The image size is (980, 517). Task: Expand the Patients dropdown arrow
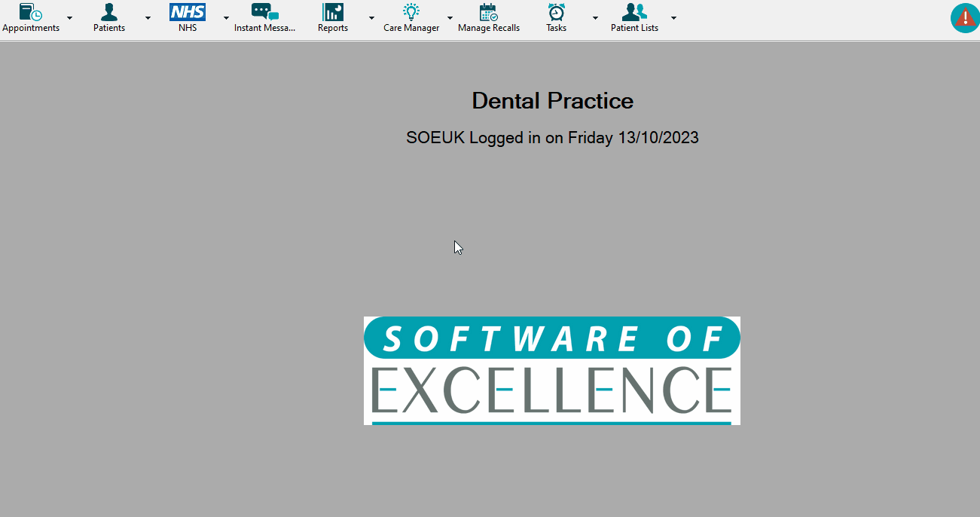click(148, 17)
